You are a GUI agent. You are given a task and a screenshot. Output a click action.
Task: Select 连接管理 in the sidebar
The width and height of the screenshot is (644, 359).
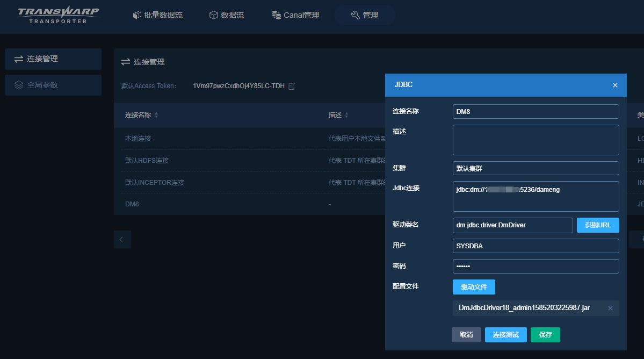point(53,59)
